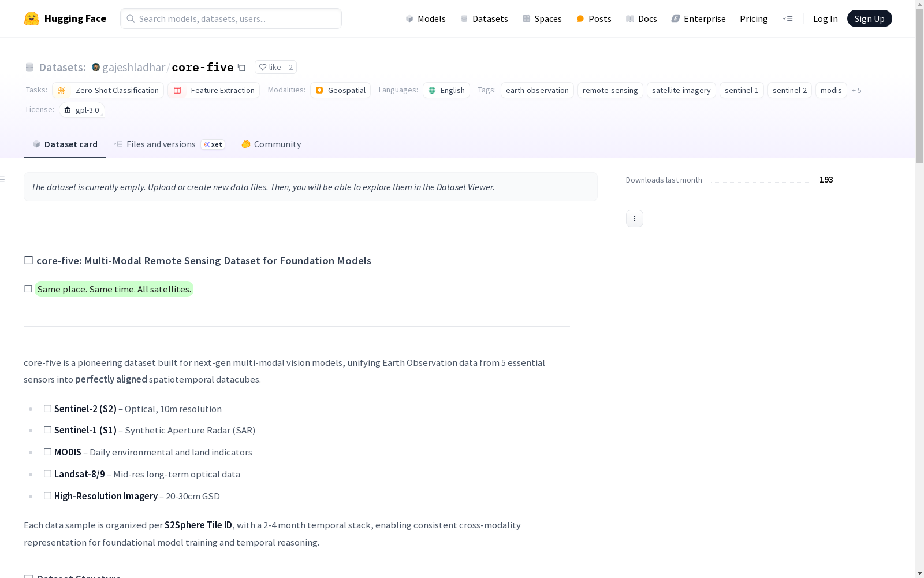The image size is (924, 578).
Task: Switch to the Dataset card tab
Action: tap(65, 144)
